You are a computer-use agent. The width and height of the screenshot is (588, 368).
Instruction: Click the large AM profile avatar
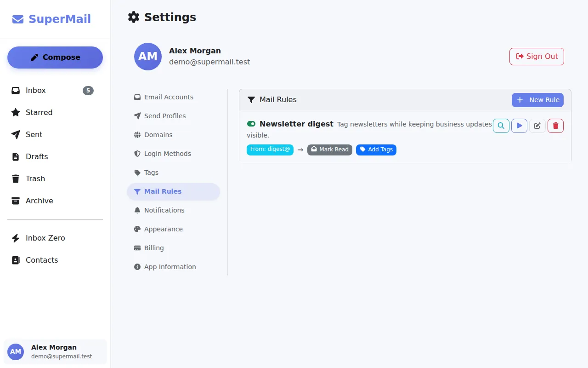tap(148, 57)
